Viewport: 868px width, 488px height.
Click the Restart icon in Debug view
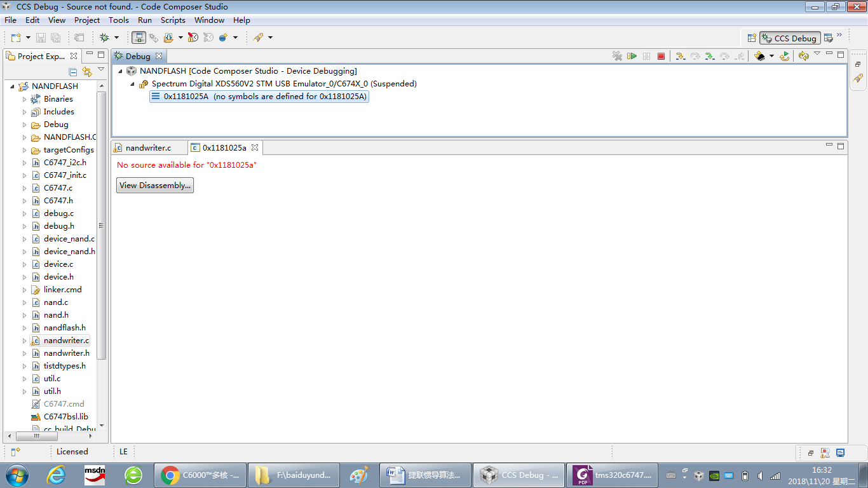(x=785, y=56)
